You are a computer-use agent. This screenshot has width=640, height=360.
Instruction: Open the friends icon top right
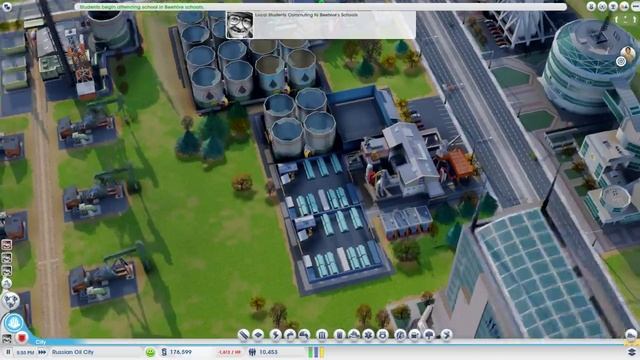click(624, 6)
